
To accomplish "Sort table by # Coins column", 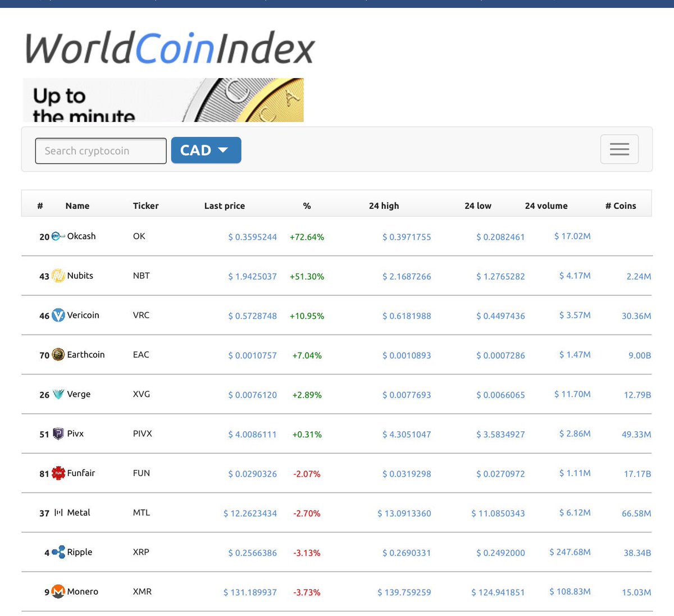I will pyautogui.click(x=621, y=206).
